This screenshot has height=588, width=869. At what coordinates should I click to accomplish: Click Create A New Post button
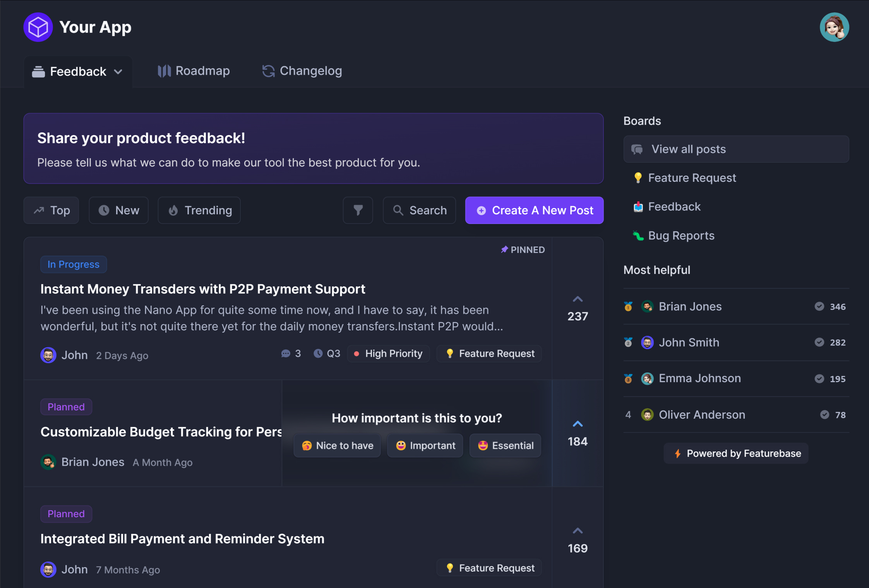(x=535, y=210)
